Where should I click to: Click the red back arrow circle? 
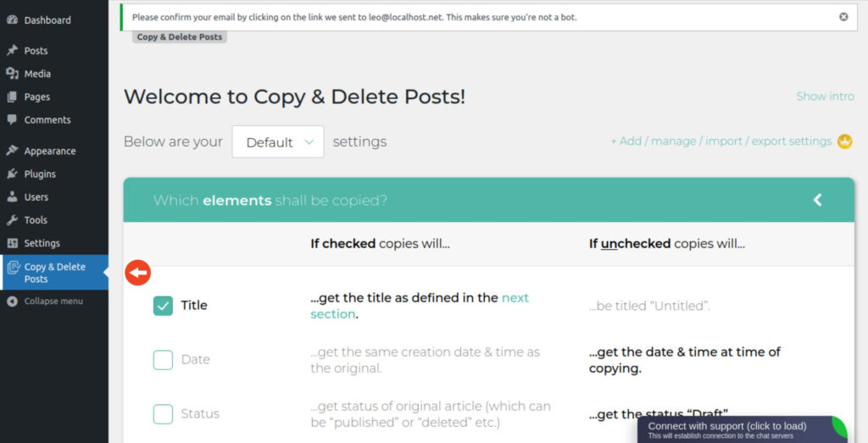pyautogui.click(x=138, y=273)
